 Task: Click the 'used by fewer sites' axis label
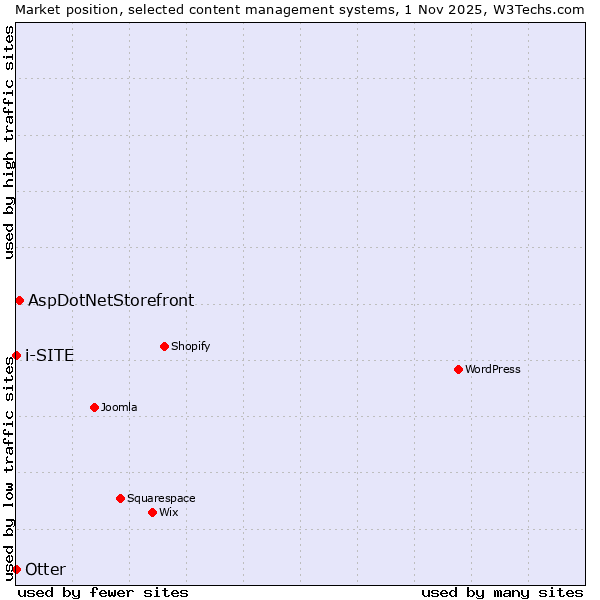[103, 592]
